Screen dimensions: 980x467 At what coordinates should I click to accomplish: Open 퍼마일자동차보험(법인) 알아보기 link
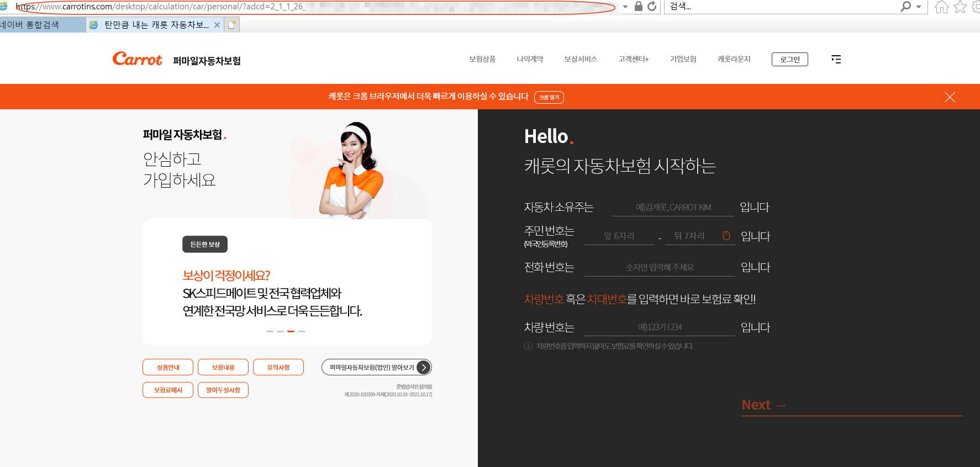click(x=376, y=367)
